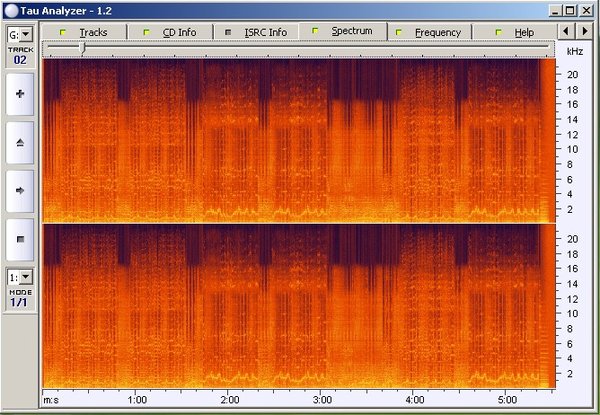Click the m:s axis label
The height and width of the screenshot is (415, 600).
tap(51, 400)
